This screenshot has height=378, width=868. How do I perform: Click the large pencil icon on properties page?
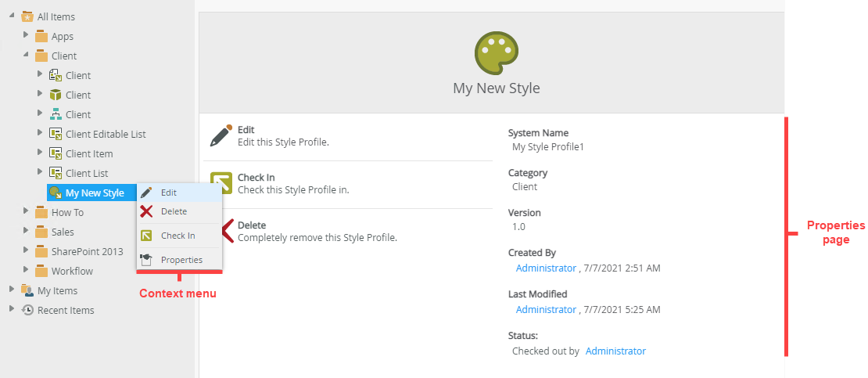point(221,135)
